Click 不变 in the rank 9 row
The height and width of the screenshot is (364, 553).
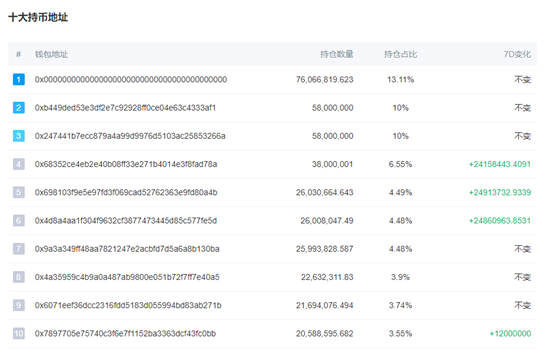coord(522,305)
